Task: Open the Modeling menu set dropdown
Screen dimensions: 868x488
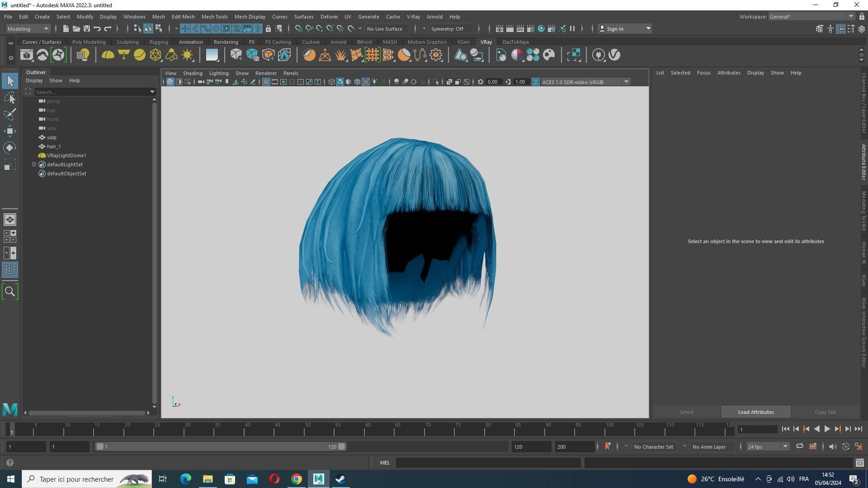Action: pos(28,28)
